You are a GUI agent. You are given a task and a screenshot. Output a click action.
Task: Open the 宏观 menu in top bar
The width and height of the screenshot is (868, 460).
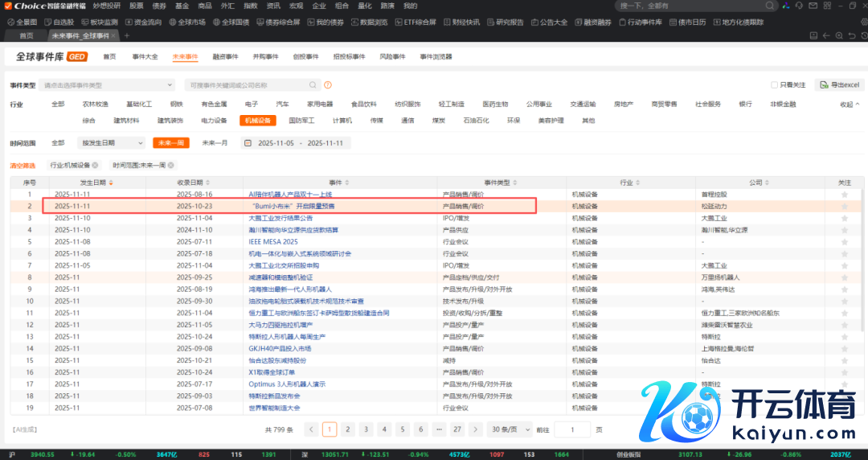297,6
